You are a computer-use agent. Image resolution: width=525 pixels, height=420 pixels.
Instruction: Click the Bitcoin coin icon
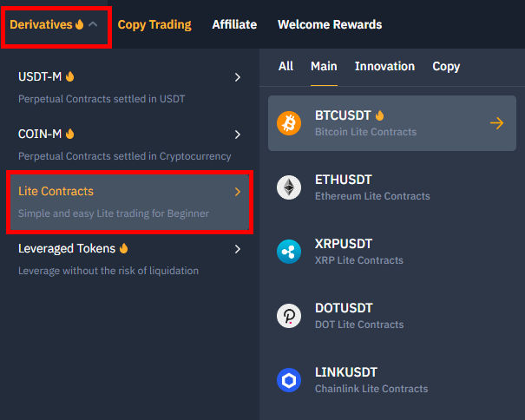tap(289, 123)
